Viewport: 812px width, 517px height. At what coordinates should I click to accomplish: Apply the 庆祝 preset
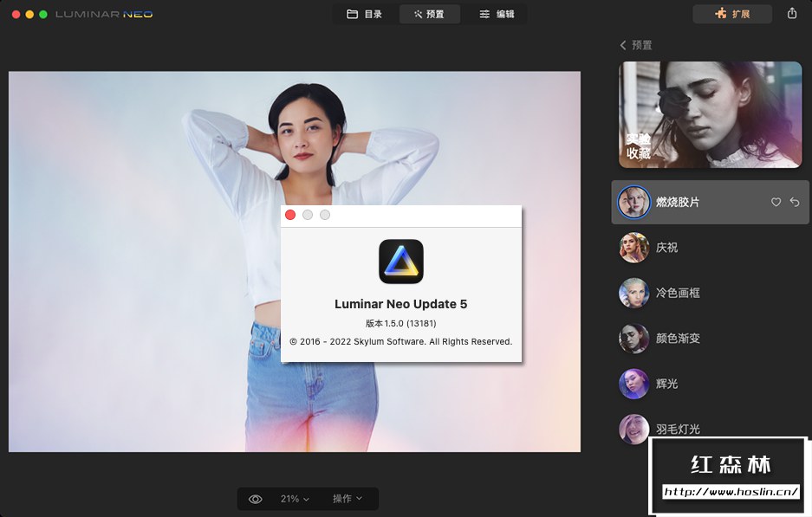coord(710,248)
